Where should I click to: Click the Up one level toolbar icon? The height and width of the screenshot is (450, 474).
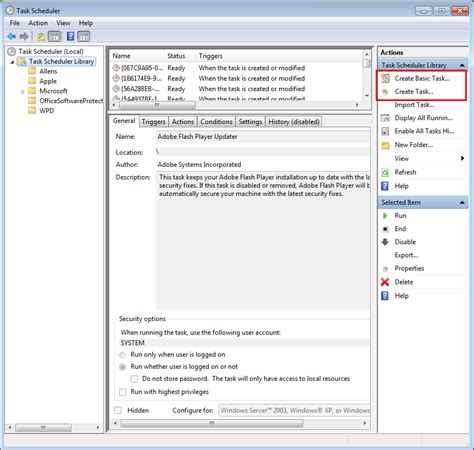coord(41,36)
